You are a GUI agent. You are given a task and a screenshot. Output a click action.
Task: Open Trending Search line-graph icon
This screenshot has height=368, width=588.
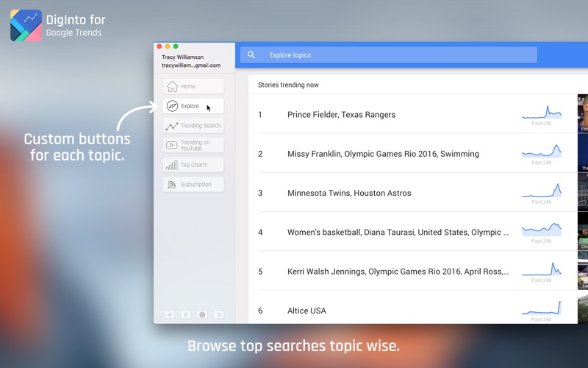pyautogui.click(x=172, y=126)
